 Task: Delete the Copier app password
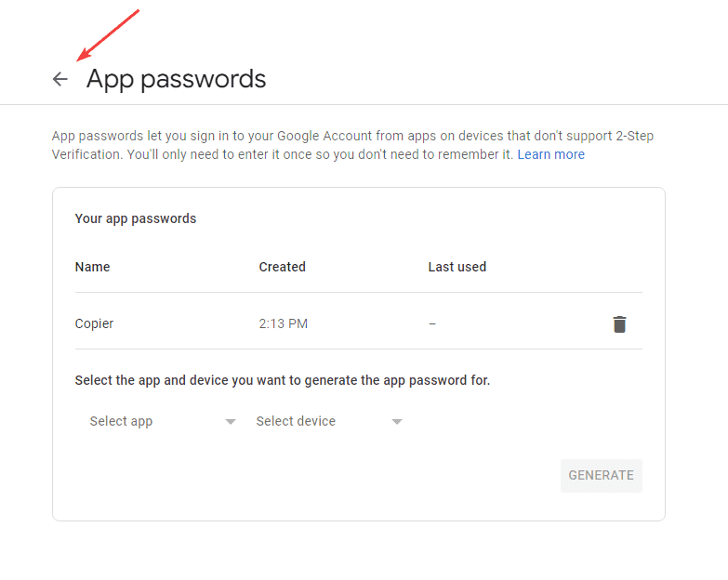coord(619,324)
